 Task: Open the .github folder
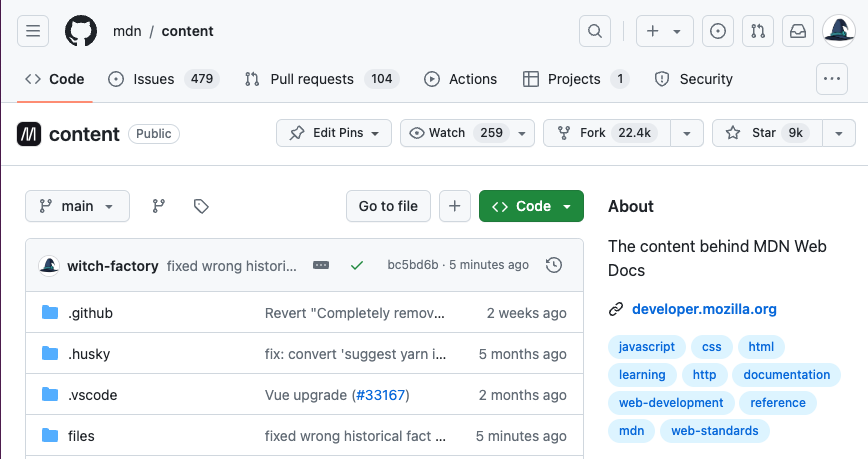pos(90,313)
